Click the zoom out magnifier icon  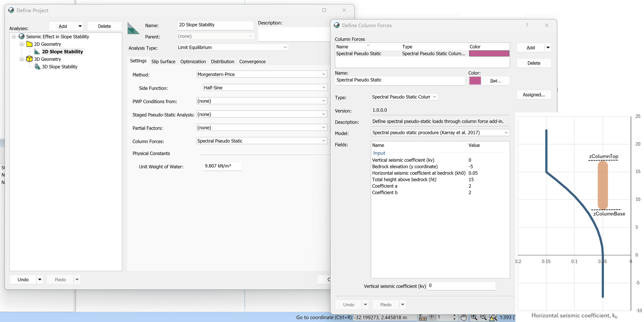coord(483,317)
